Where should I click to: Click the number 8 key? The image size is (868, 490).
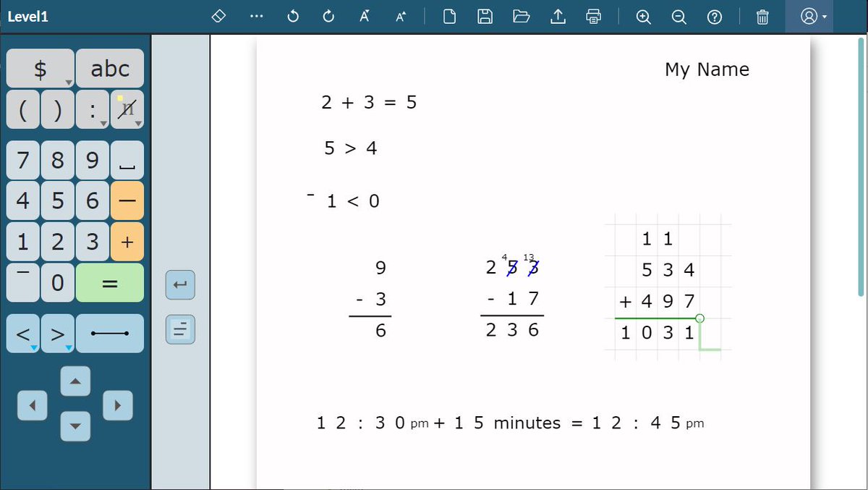pos(58,160)
